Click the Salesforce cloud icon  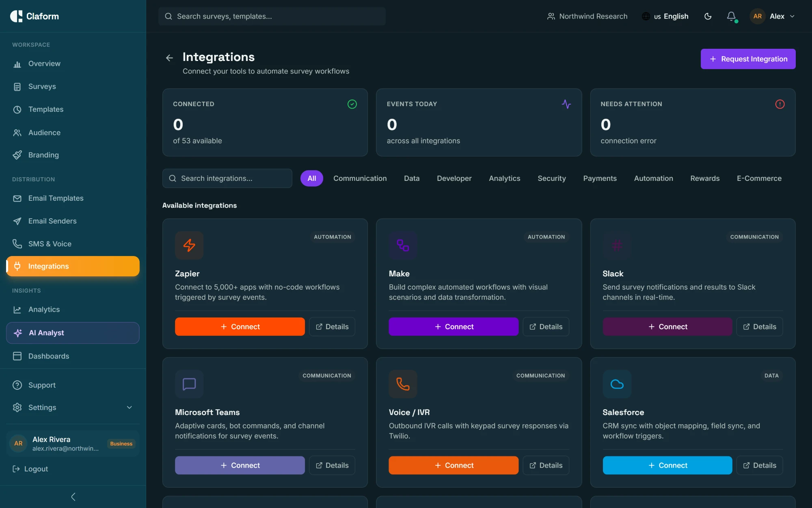point(617,384)
